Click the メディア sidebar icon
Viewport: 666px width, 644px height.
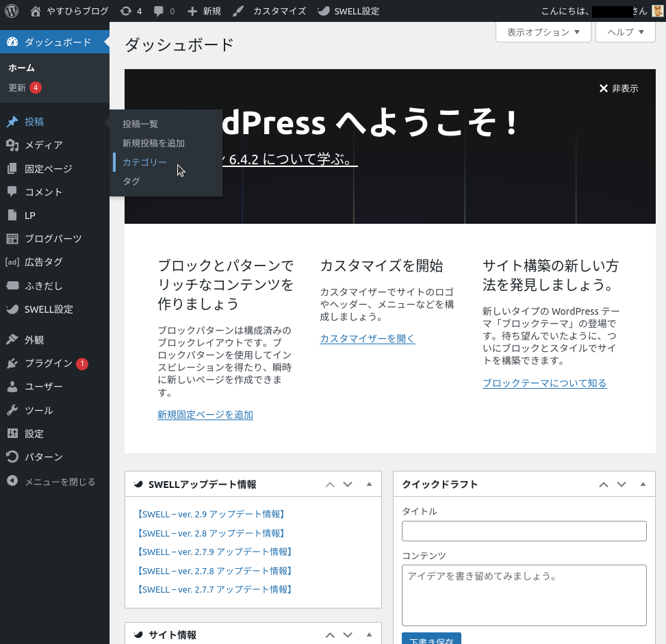(12, 145)
